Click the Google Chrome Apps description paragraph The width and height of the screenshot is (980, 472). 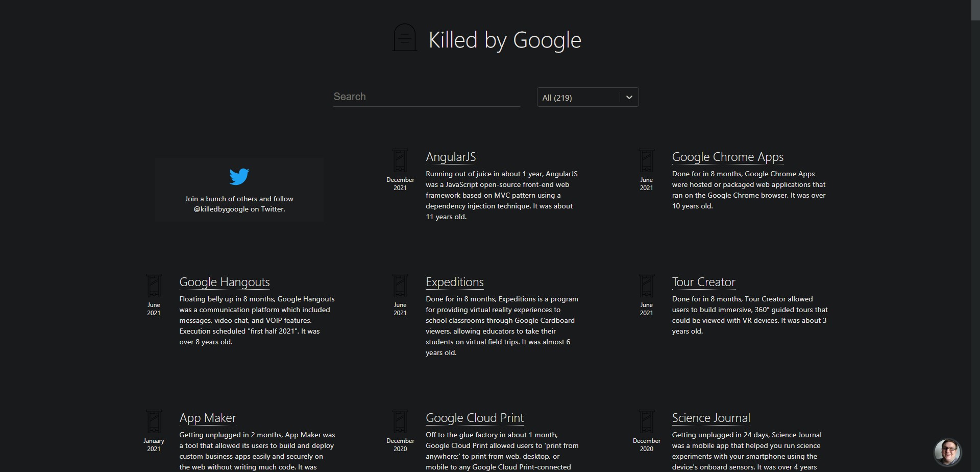(749, 190)
